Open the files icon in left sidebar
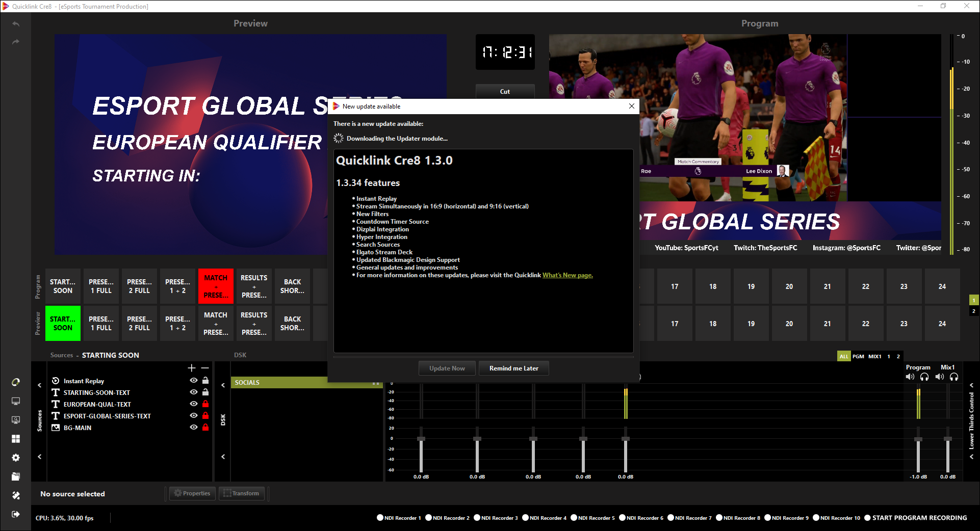 tap(16, 476)
